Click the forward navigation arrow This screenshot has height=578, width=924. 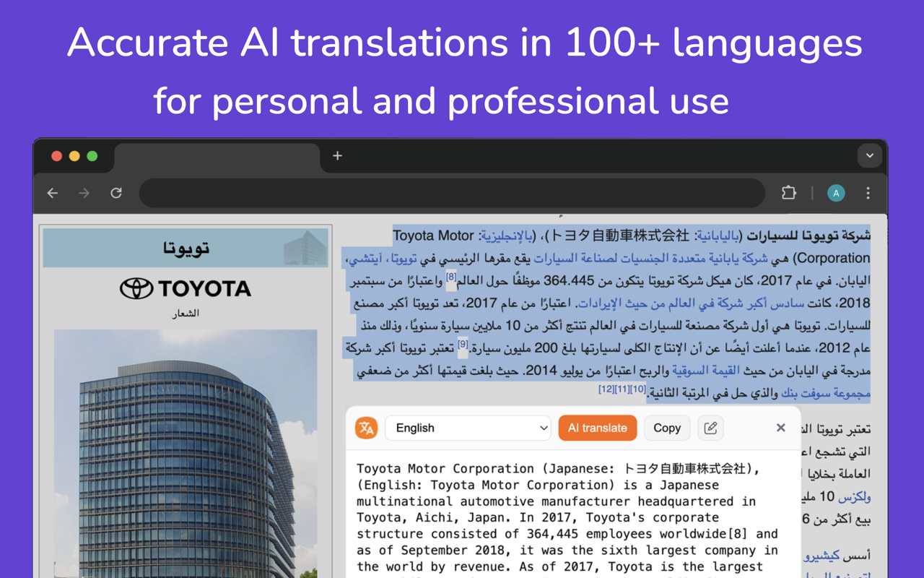[83, 193]
